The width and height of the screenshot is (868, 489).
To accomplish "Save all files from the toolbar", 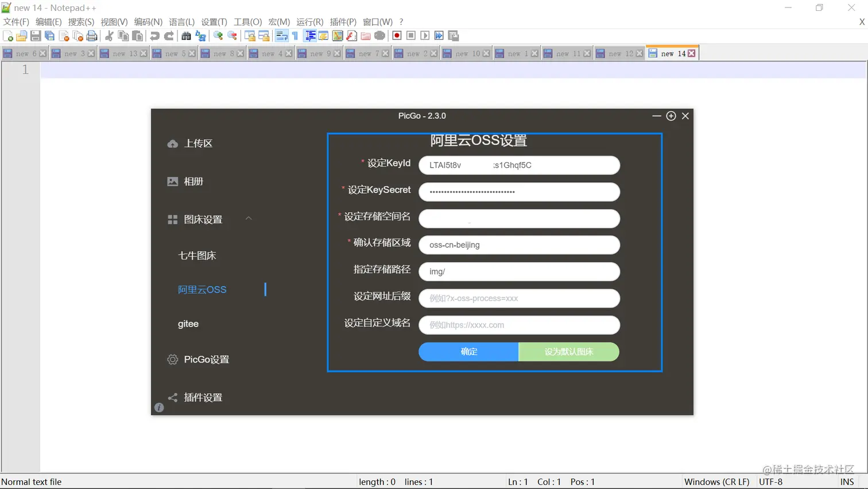I will pos(49,36).
